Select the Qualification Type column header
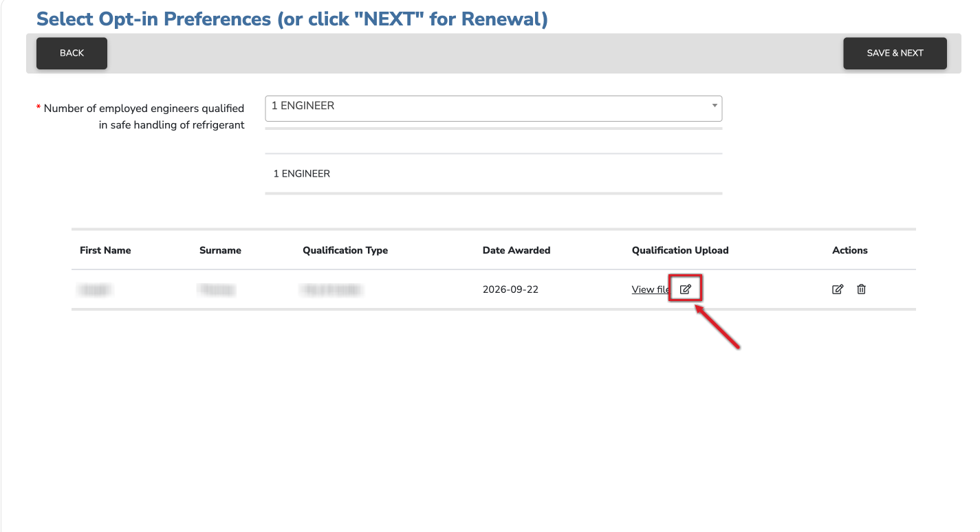 click(345, 250)
